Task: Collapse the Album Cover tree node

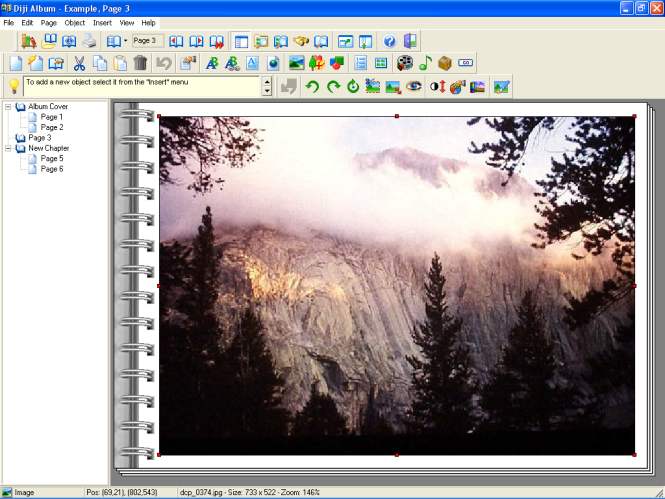Action: pyautogui.click(x=9, y=106)
